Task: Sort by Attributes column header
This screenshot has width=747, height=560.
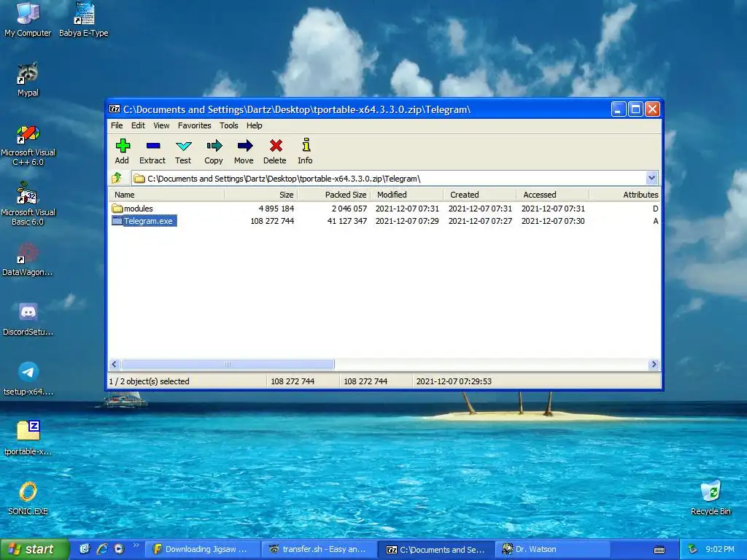Action: pos(625,194)
